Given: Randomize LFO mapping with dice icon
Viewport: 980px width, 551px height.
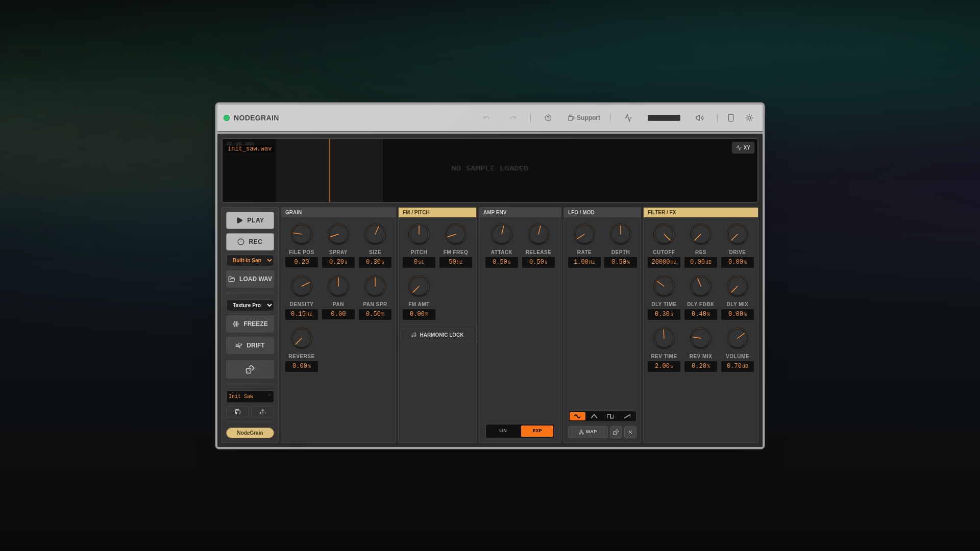Looking at the screenshot, I should point(616,432).
